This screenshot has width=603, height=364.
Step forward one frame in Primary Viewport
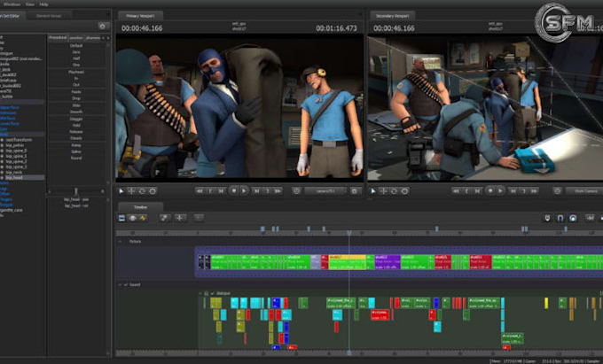(256, 190)
